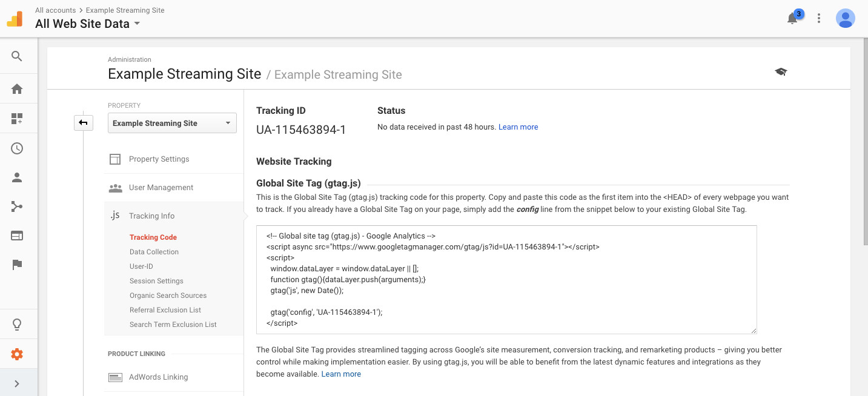
Task: Expand sidebar with bottom chevron
Action: pyautogui.click(x=17, y=383)
